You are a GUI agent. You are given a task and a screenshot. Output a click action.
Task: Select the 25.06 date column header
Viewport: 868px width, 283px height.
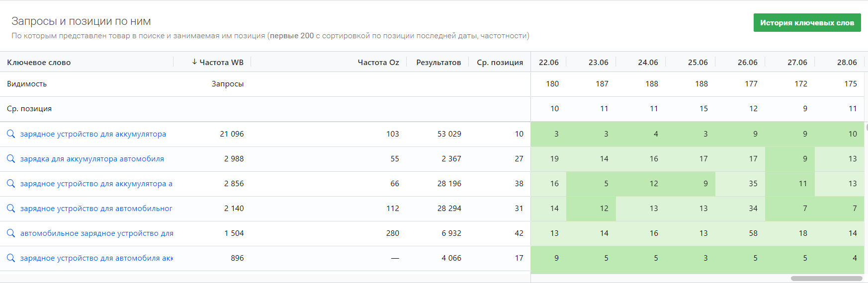pos(697,63)
